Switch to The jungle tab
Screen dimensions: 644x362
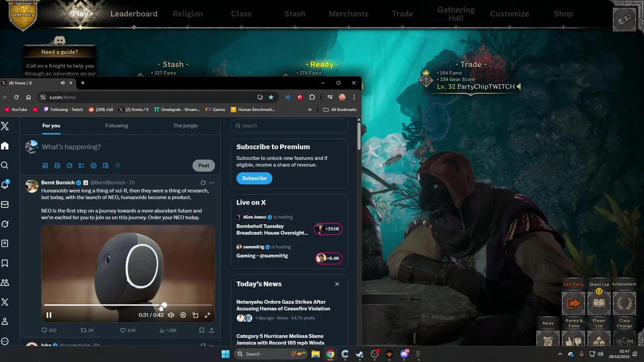pyautogui.click(x=185, y=126)
